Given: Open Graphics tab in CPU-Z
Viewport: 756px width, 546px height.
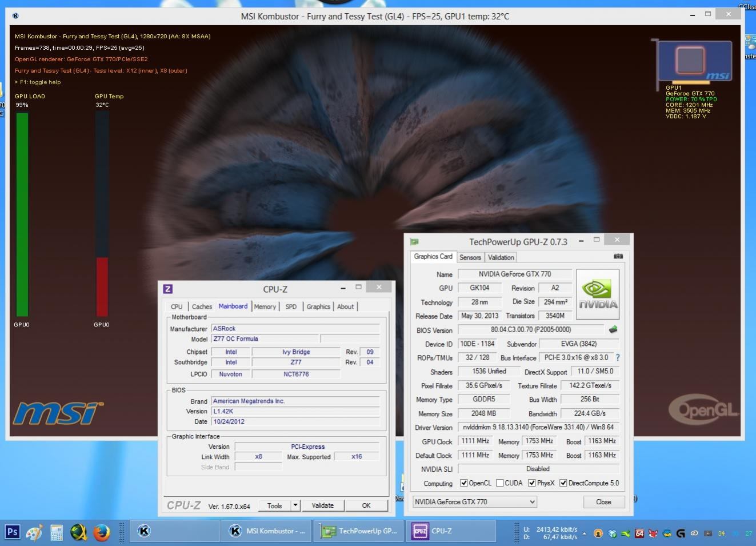Looking at the screenshot, I should click(318, 307).
